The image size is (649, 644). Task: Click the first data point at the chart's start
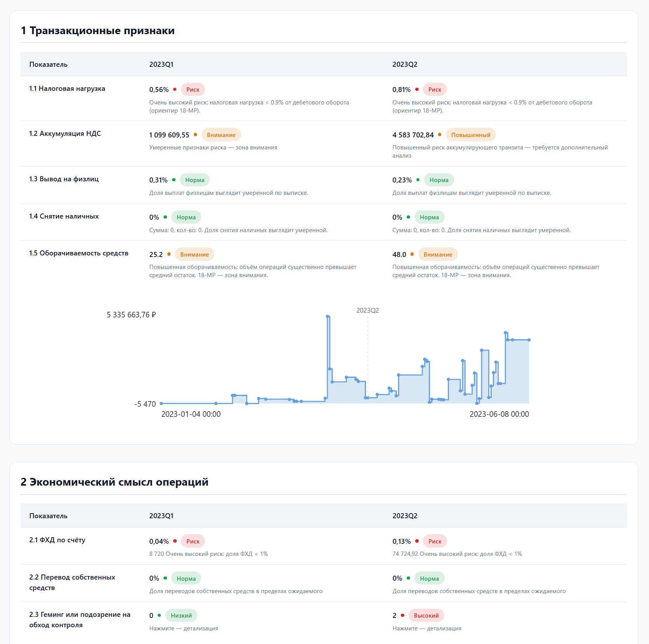click(162, 403)
